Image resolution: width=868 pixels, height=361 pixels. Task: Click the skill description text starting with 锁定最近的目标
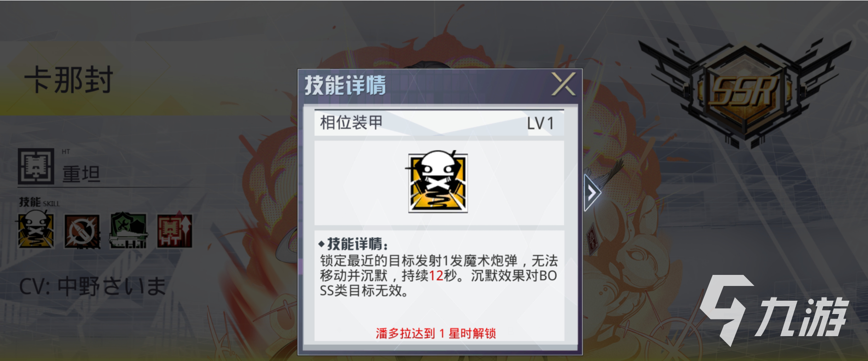point(439,275)
